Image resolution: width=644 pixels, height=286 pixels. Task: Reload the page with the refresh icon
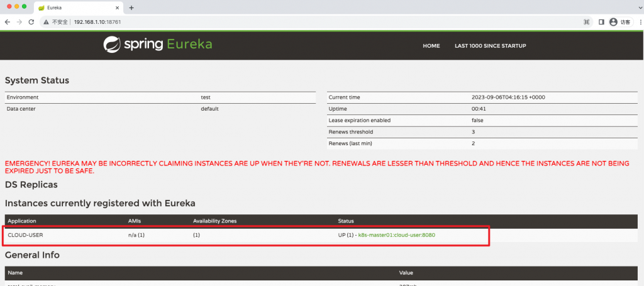[x=31, y=22]
